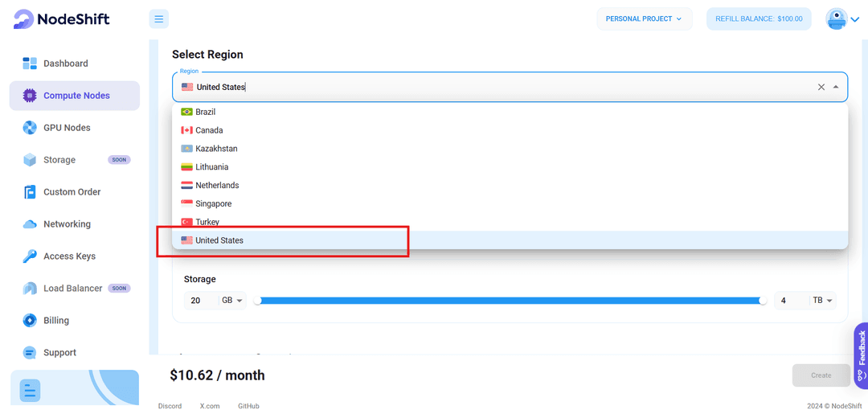Choose Singapore in the region list
Screen dimensions: 868x414
tap(215, 204)
